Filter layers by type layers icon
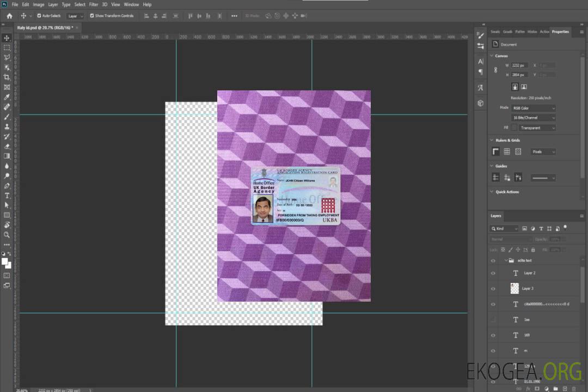 541,229
